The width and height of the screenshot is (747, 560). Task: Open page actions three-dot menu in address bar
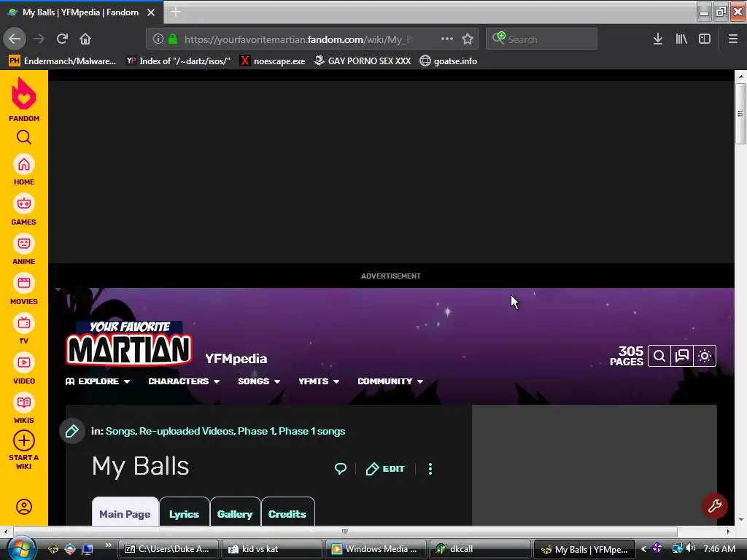click(x=447, y=39)
